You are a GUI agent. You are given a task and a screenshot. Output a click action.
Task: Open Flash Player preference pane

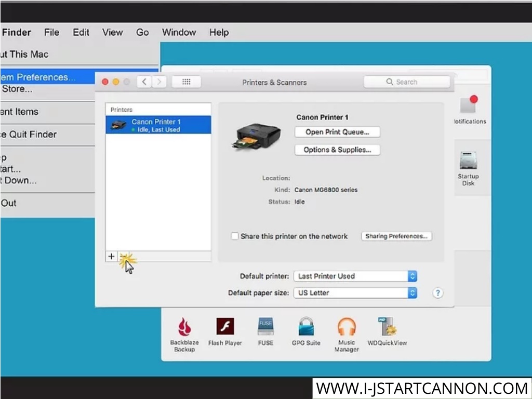point(225,331)
